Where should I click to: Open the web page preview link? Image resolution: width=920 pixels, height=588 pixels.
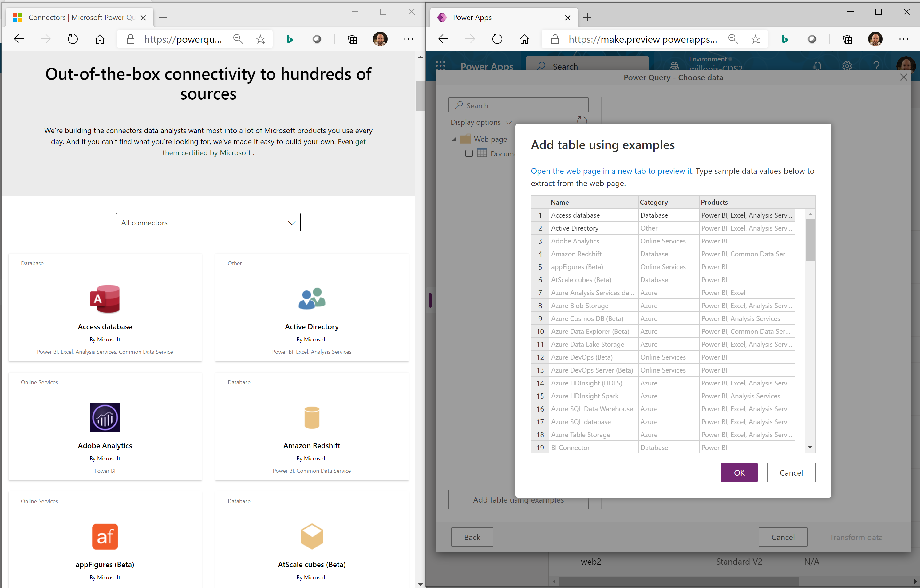[x=611, y=171]
